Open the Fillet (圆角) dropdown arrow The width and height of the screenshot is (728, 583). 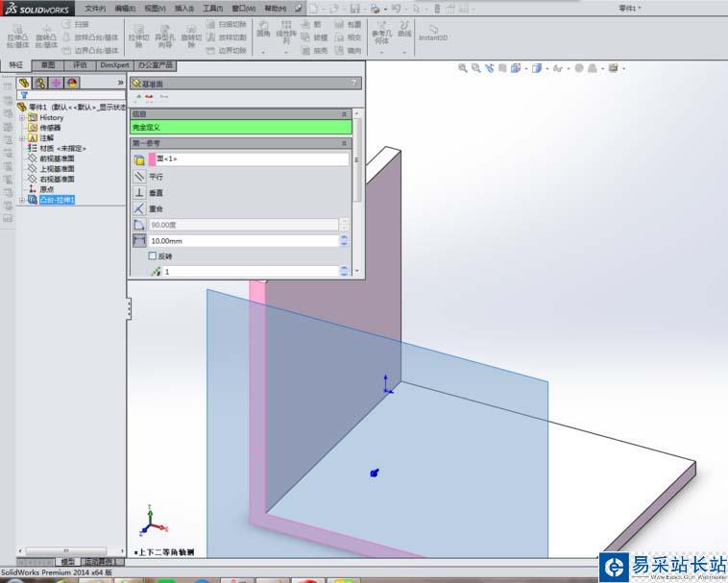click(263, 53)
